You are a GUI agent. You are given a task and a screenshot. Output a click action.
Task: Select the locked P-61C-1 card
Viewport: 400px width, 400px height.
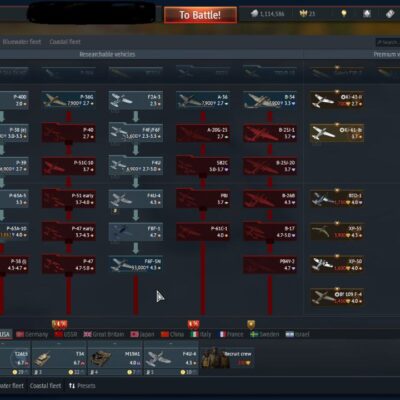(203, 232)
